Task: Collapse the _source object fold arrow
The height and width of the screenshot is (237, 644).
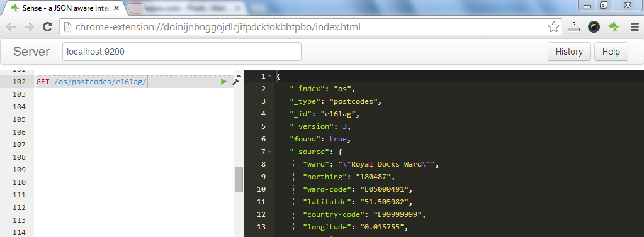Action: [x=269, y=152]
